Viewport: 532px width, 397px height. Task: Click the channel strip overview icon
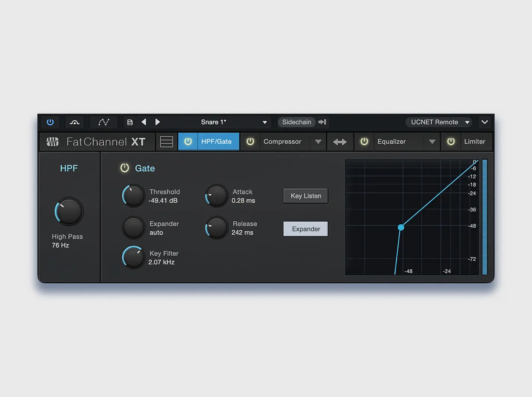(x=166, y=142)
